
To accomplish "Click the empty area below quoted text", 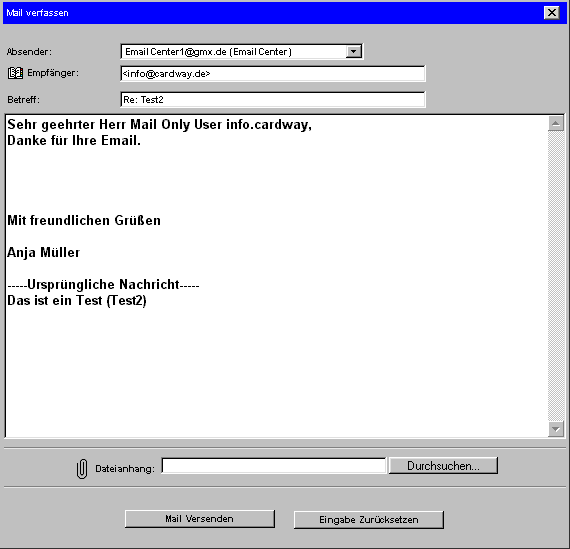I will pos(276,371).
